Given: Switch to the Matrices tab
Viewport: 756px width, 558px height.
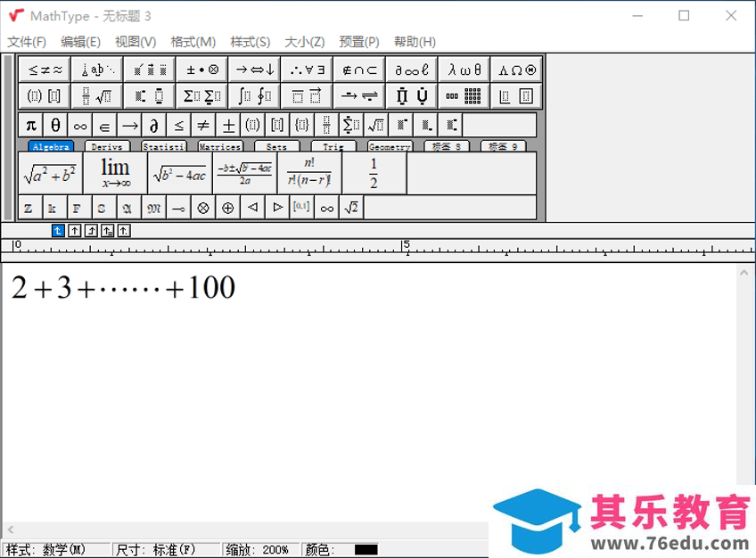Looking at the screenshot, I should point(220,146).
